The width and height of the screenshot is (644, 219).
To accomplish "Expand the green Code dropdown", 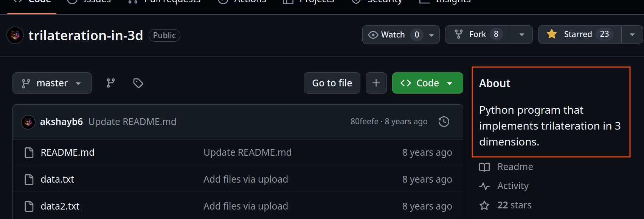I will click(427, 83).
